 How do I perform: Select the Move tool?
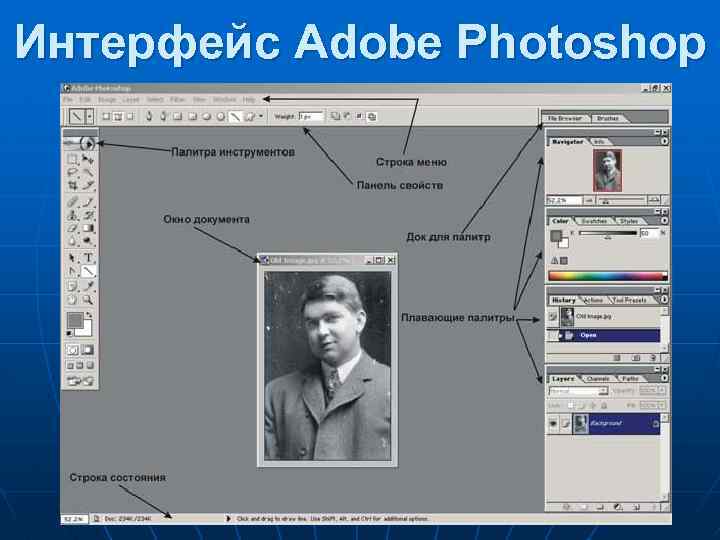[88, 159]
